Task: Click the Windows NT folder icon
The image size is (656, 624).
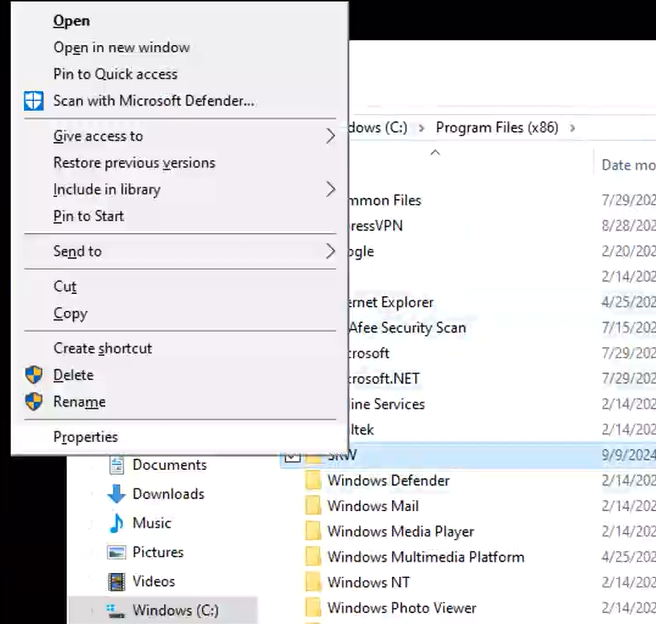Action: [313, 583]
